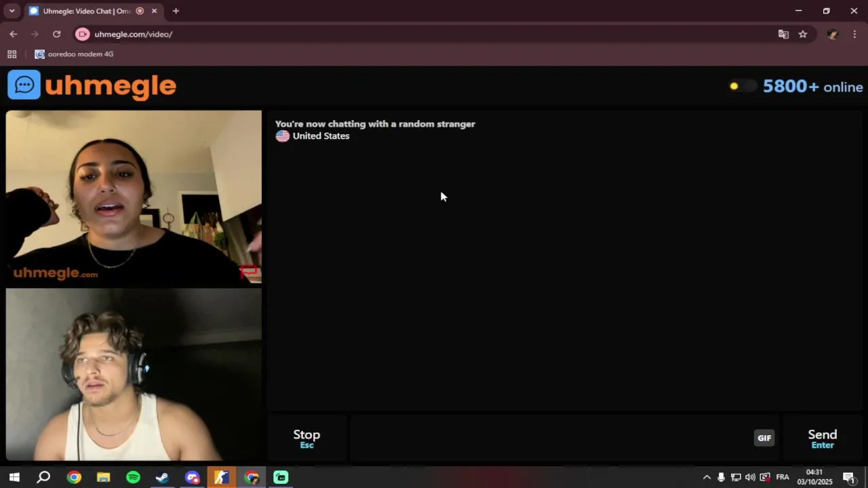Open File Explorer from the taskbar
The height and width of the screenshot is (488, 868).
click(x=103, y=477)
